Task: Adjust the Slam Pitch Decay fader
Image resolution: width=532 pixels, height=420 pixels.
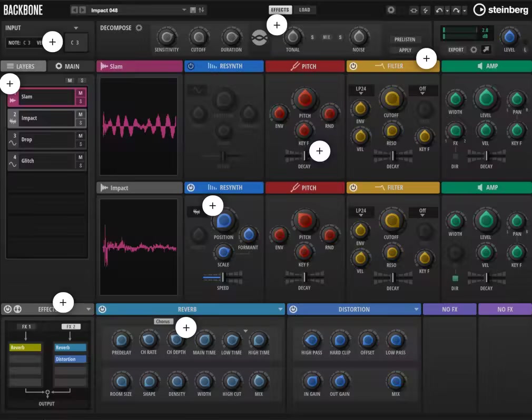Action: (304, 156)
